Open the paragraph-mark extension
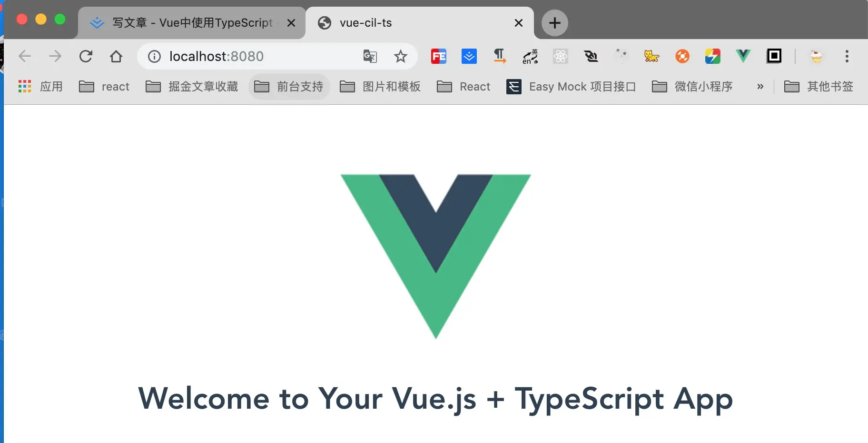The image size is (868, 443). (500, 56)
